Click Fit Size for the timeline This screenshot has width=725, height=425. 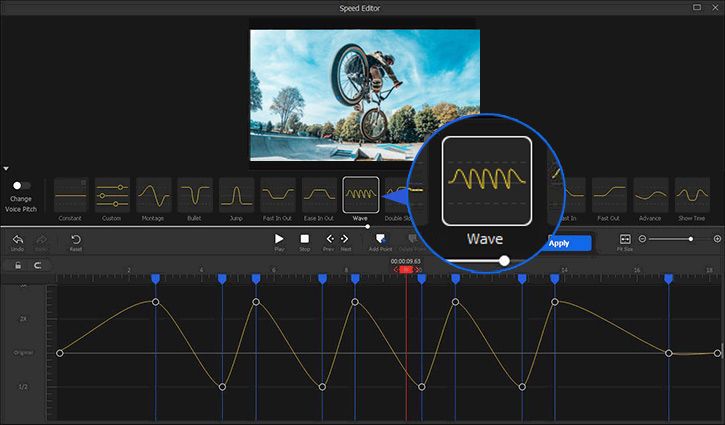click(625, 240)
